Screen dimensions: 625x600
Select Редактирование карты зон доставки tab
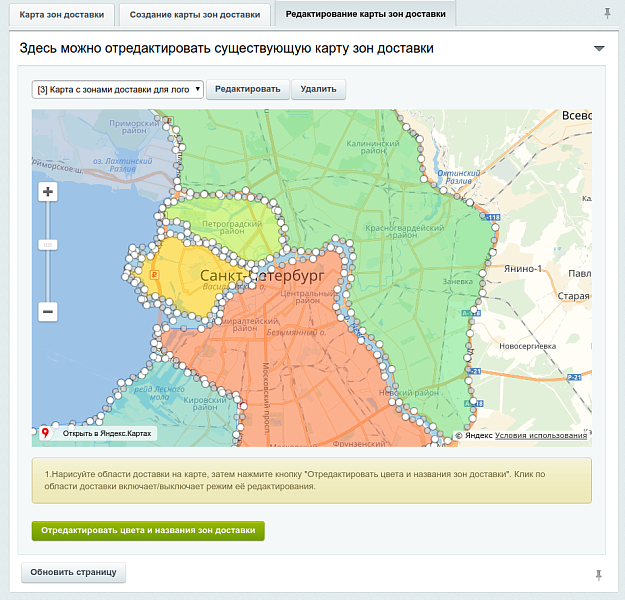tap(365, 15)
